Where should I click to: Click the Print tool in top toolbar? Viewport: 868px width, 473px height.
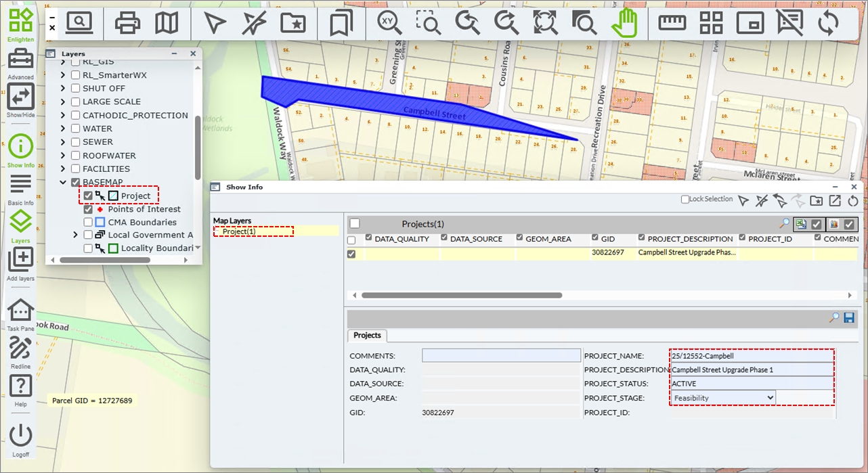[127, 24]
